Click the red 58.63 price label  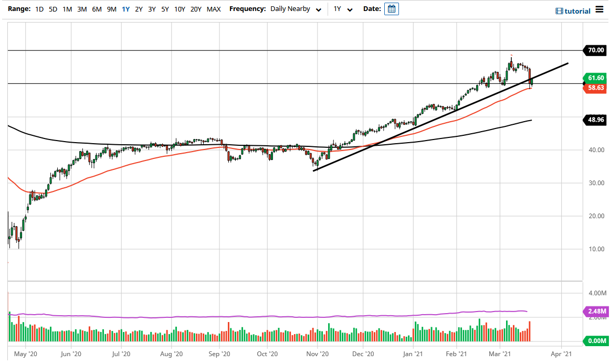click(x=595, y=88)
